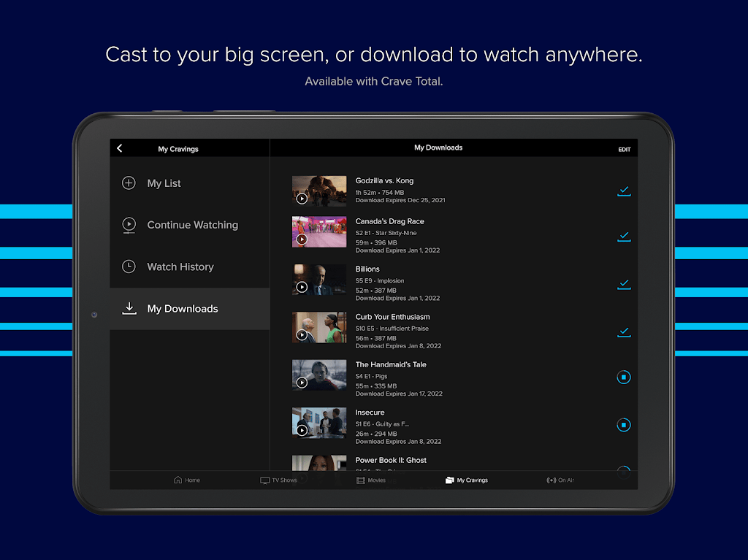
Task: Open the My Cravings tab
Action: (467, 480)
